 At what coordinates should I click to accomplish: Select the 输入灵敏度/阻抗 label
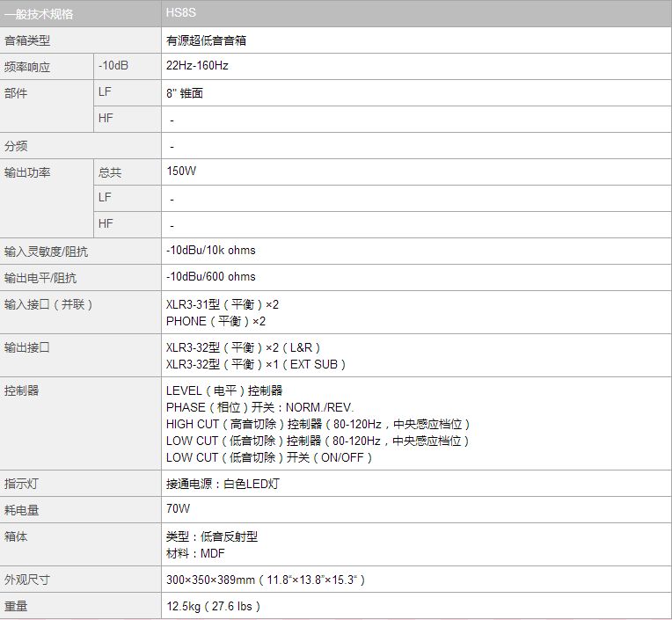pos(46,252)
